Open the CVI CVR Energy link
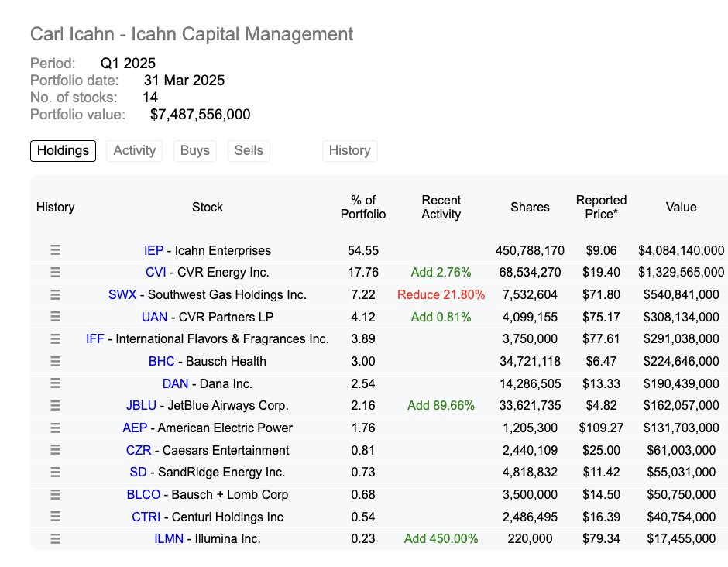The width and height of the screenshot is (728, 567). coord(207,272)
